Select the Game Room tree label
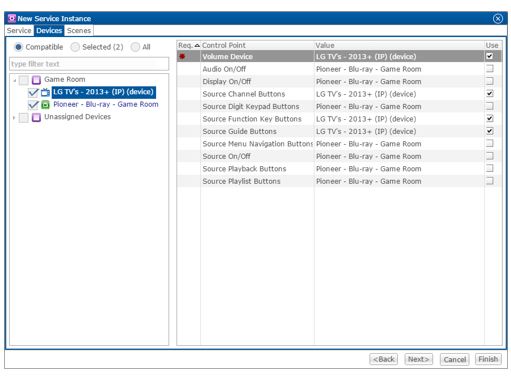The height and width of the screenshot is (377, 511). point(65,79)
